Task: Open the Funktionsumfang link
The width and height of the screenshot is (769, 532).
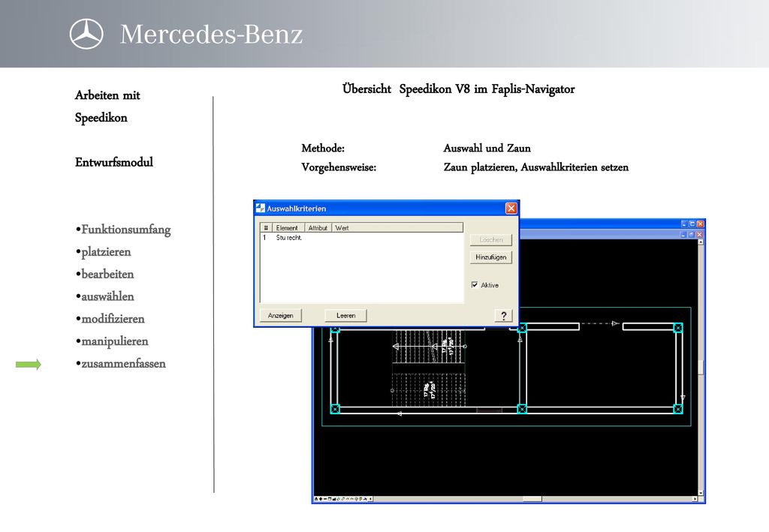Action: coord(126,230)
